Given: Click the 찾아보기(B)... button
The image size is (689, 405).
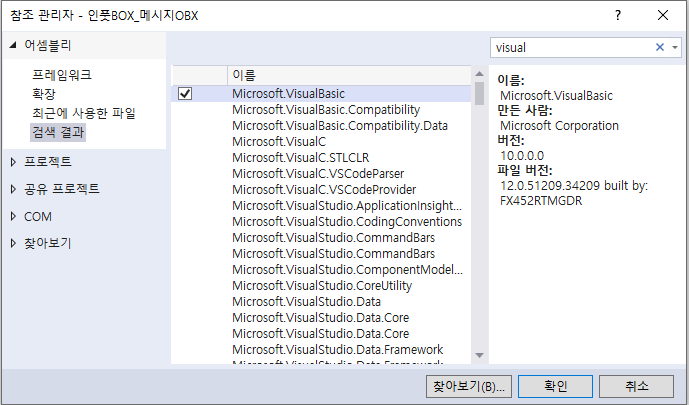Looking at the screenshot, I should click(x=468, y=386).
